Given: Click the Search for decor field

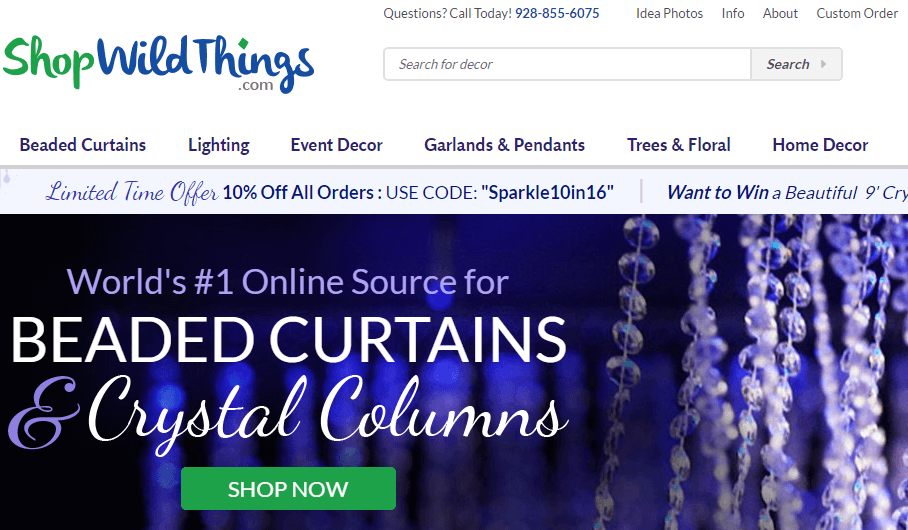Looking at the screenshot, I should coord(568,64).
